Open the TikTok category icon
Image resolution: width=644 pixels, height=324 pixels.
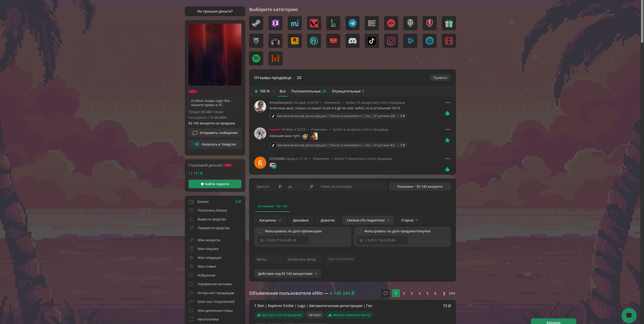pos(372,41)
